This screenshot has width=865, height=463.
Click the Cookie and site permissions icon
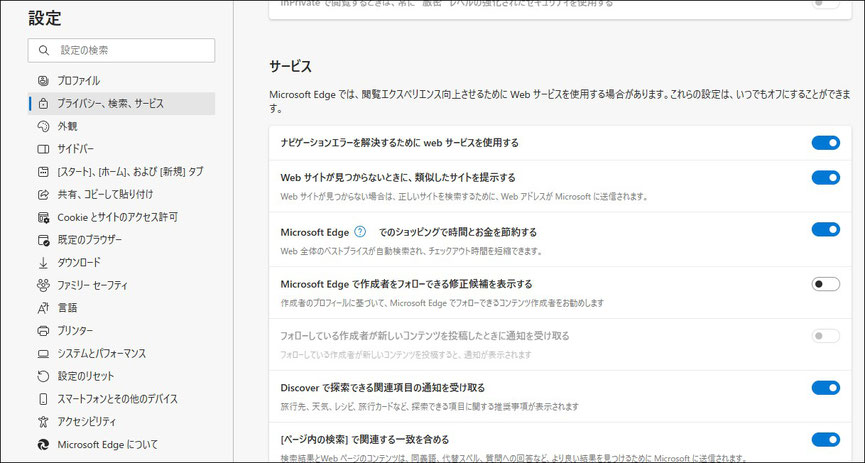click(43, 217)
